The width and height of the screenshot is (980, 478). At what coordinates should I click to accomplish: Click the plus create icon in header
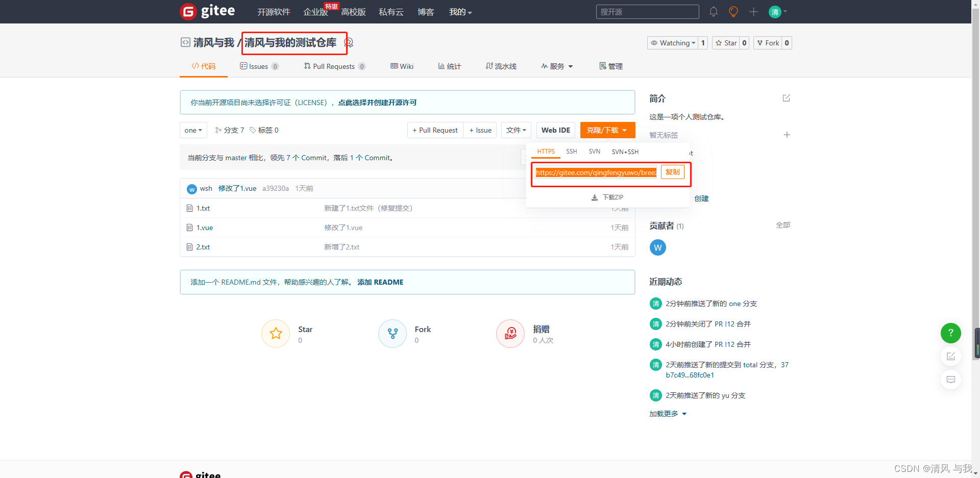click(x=753, y=12)
